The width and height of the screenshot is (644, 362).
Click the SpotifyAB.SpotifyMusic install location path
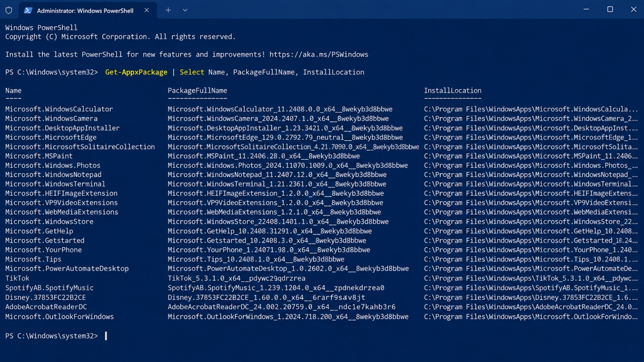click(531, 288)
